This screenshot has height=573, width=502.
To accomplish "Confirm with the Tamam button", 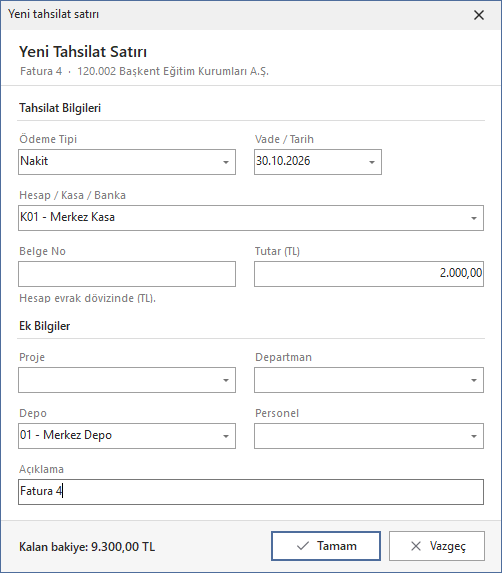I will click(x=326, y=546).
